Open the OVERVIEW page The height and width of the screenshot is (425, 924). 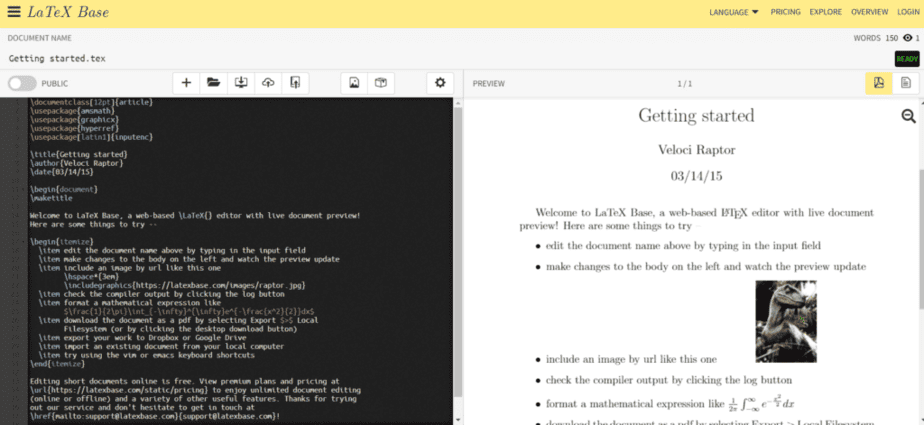point(869,12)
